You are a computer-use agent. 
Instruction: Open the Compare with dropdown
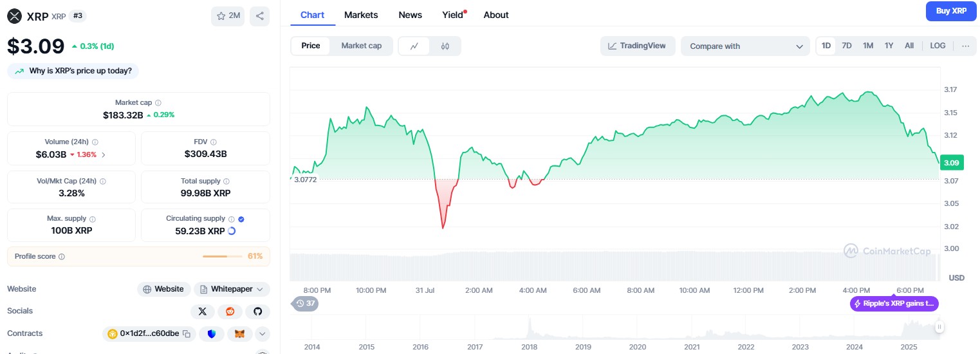pos(744,46)
